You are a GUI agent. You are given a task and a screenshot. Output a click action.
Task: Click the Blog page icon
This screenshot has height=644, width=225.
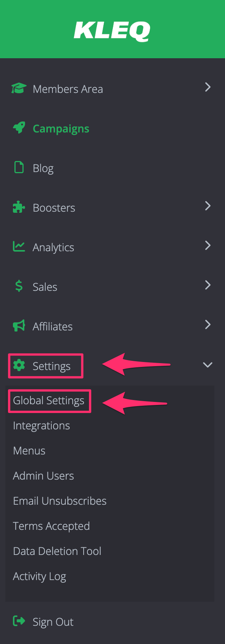[x=19, y=167]
